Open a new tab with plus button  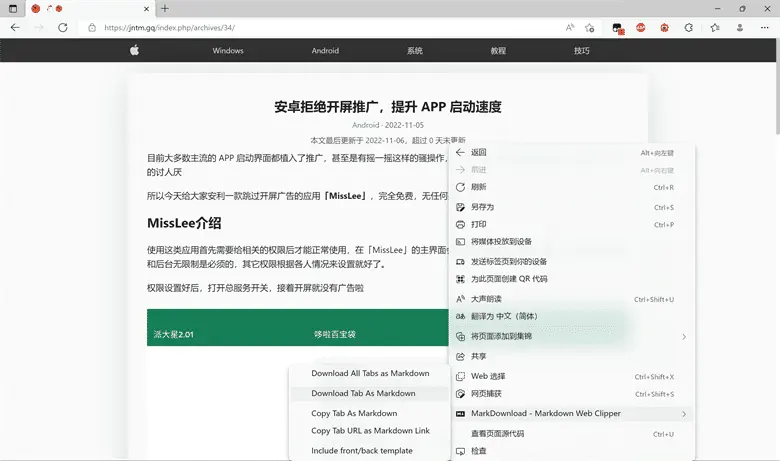click(165, 8)
